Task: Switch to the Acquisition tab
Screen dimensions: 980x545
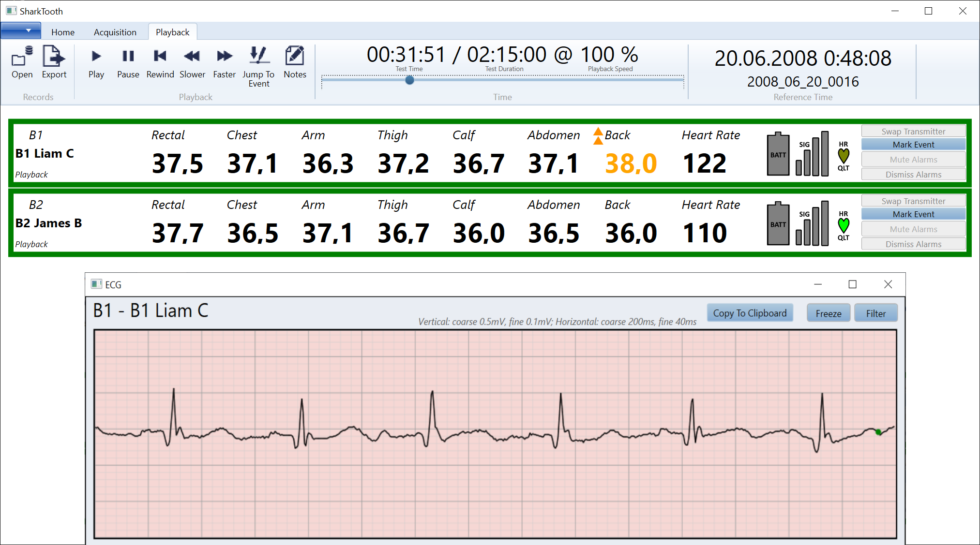Action: click(115, 32)
